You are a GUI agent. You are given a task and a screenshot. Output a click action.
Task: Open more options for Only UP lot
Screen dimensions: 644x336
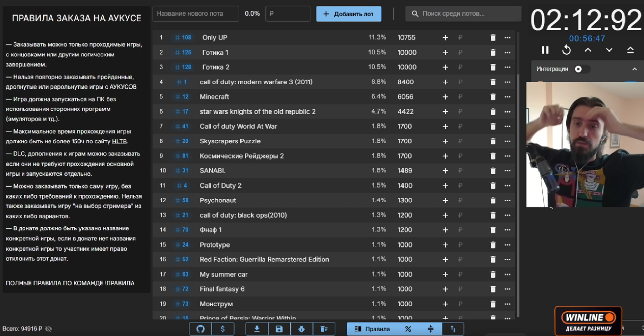507,38
